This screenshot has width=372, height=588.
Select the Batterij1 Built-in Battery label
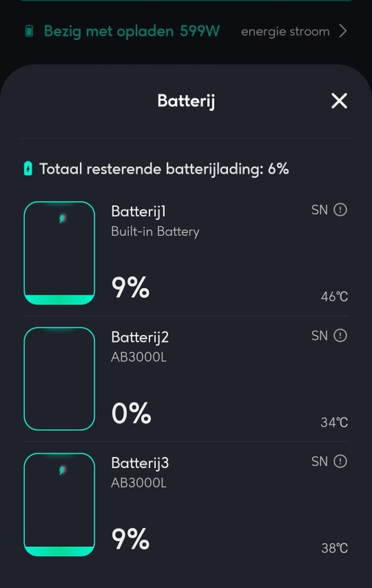[x=155, y=232]
